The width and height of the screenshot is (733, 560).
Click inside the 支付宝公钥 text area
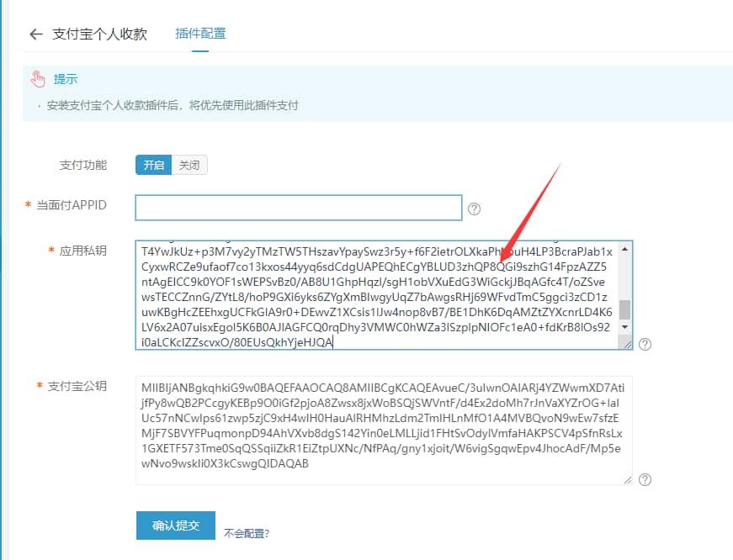[x=384, y=431]
